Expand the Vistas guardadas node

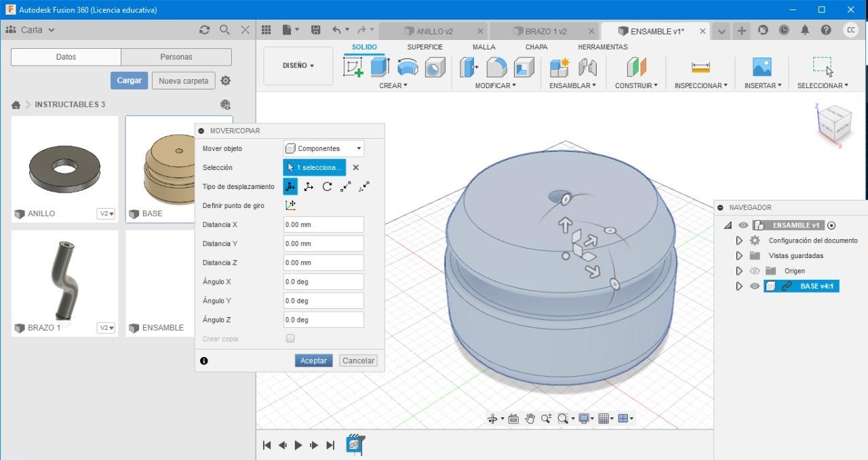click(739, 255)
